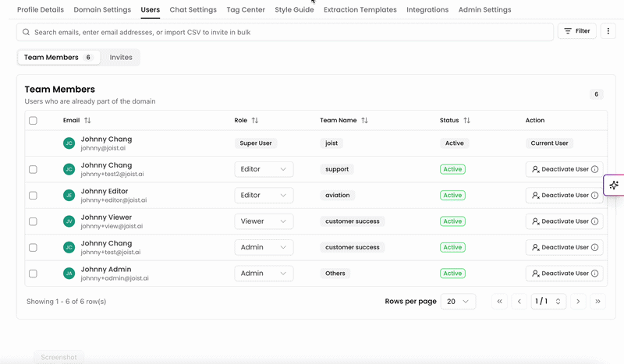Click the Others team name tag
The image size is (624, 364).
[335, 274]
